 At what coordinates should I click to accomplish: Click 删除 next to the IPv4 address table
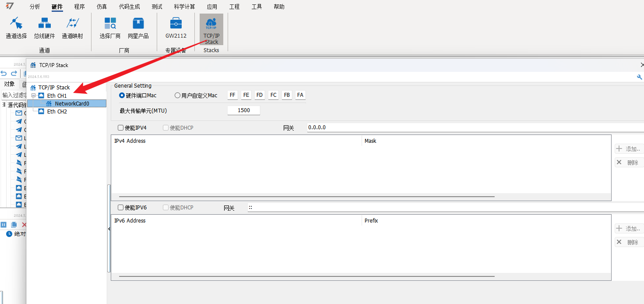[x=629, y=162]
